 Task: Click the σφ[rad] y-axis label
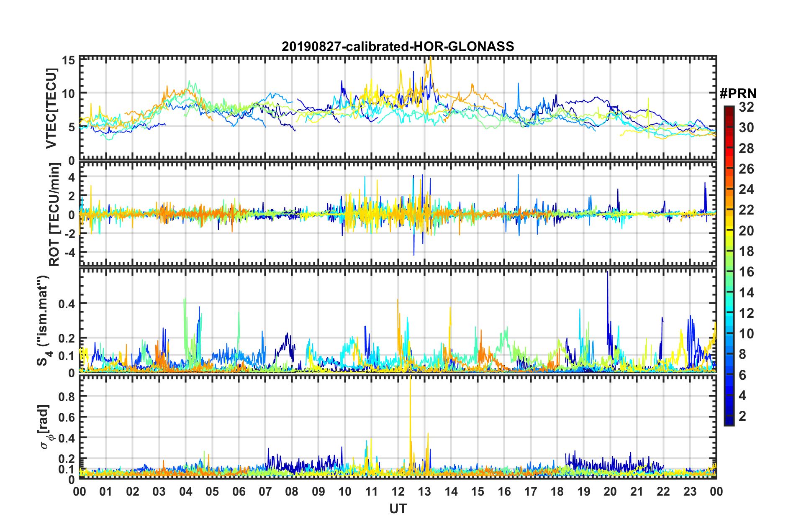click(44, 427)
